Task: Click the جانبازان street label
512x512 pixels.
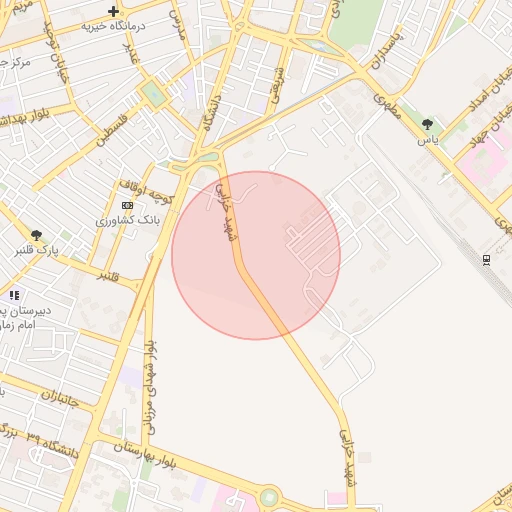Action: (60, 399)
